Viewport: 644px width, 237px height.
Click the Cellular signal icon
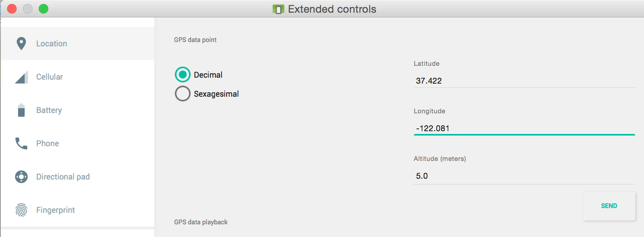(21, 76)
